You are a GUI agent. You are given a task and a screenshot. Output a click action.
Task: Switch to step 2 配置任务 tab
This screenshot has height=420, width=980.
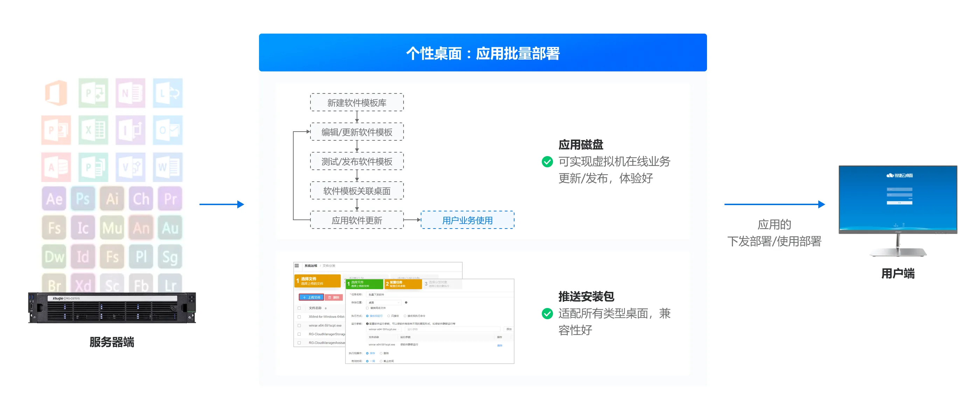[402, 284]
